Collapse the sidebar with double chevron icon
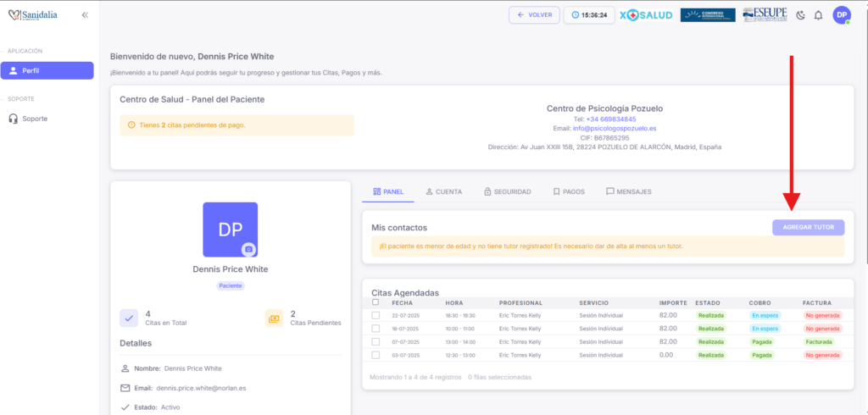The width and height of the screenshot is (868, 415). pyautogui.click(x=85, y=15)
